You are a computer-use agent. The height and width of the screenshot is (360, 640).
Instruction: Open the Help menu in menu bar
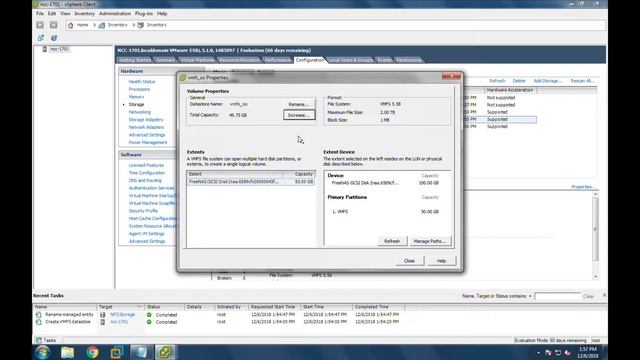point(162,13)
